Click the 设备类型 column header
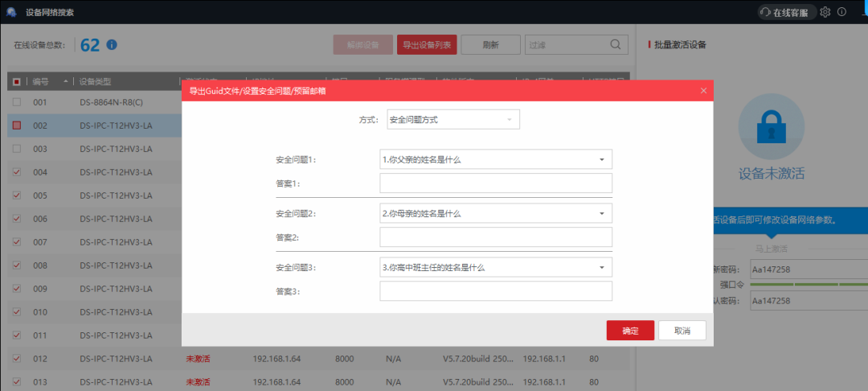This screenshot has width=868, height=391. [x=95, y=82]
